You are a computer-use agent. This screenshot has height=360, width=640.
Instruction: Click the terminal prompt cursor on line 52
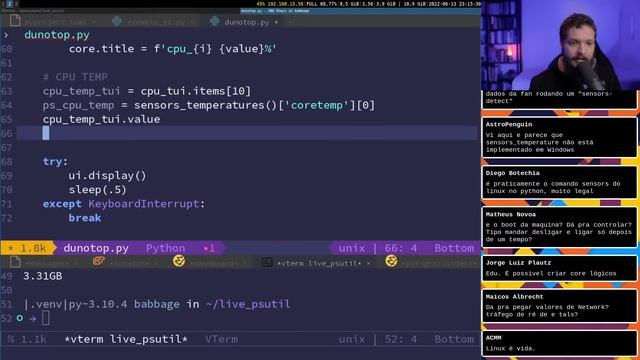[x=46, y=318]
